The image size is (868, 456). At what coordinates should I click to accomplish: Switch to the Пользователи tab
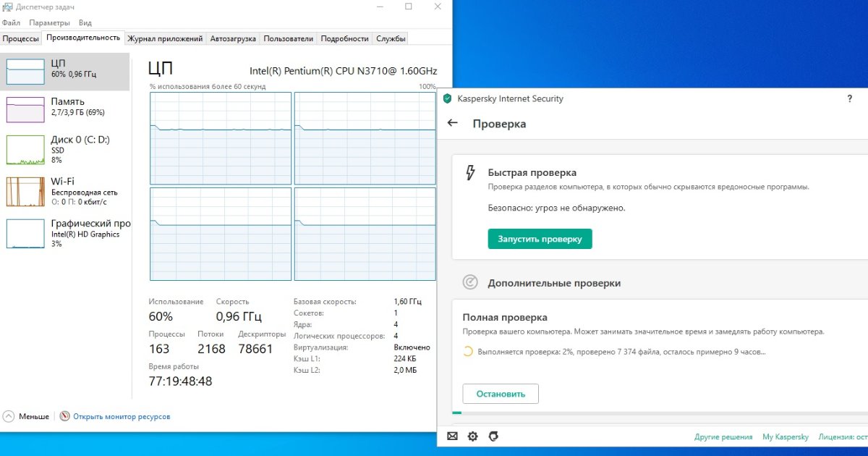click(x=289, y=38)
